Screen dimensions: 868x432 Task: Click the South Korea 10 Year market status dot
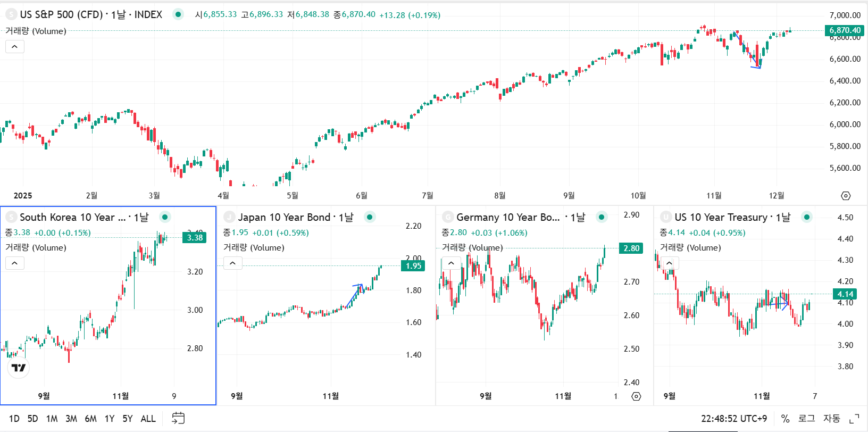[165, 217]
